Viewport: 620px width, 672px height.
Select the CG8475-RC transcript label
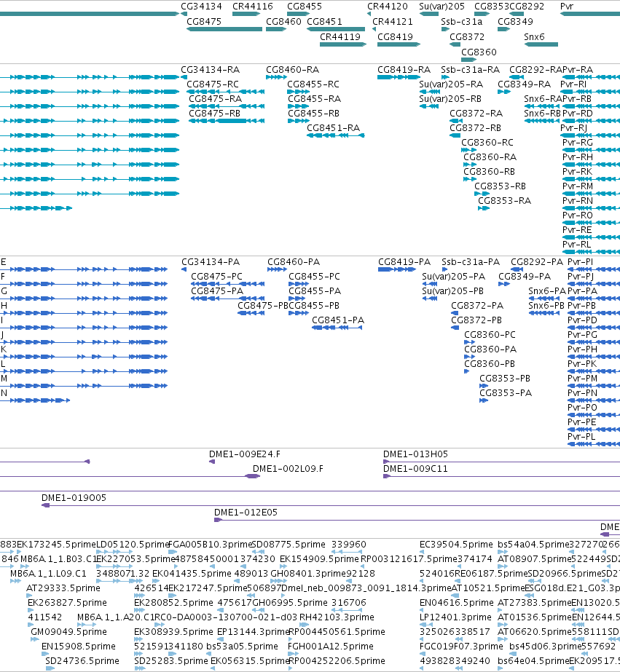213,84
